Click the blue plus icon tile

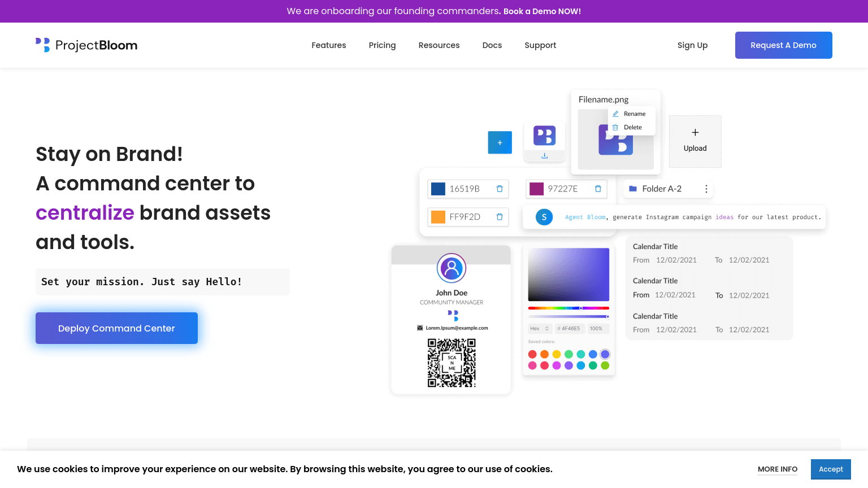click(x=500, y=142)
